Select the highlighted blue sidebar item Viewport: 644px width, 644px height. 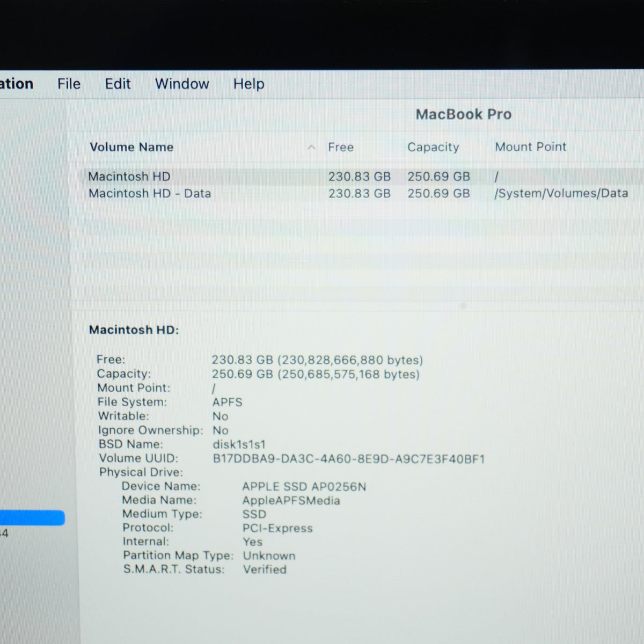click(x=32, y=518)
